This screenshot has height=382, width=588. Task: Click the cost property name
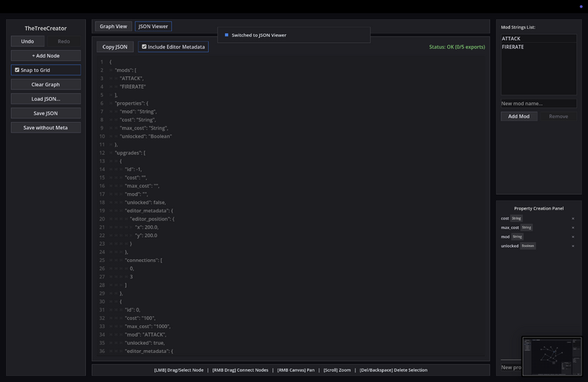(505, 218)
